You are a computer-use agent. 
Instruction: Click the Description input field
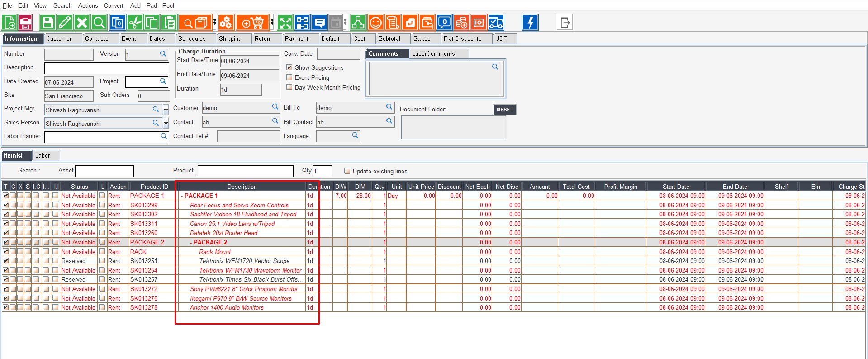[x=106, y=68]
